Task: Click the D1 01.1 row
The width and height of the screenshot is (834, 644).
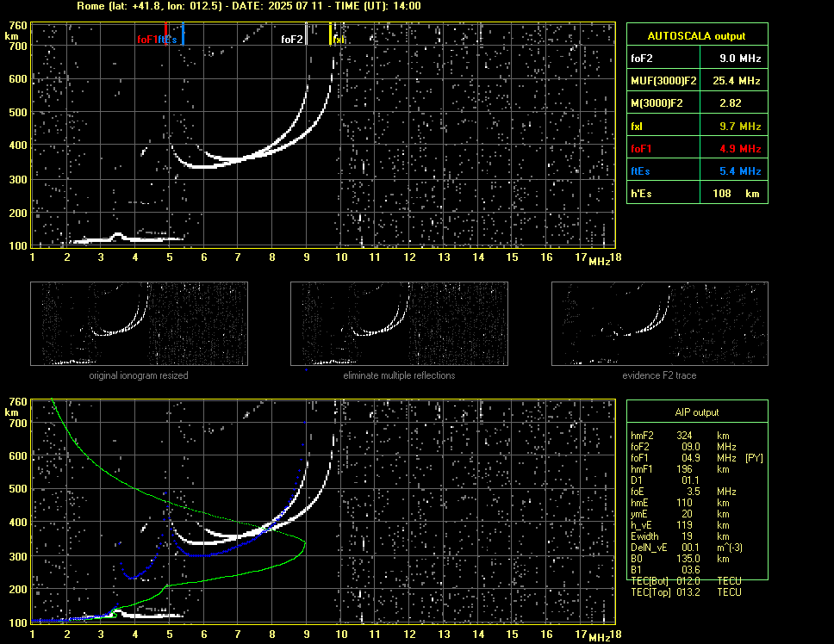Action: click(x=665, y=480)
